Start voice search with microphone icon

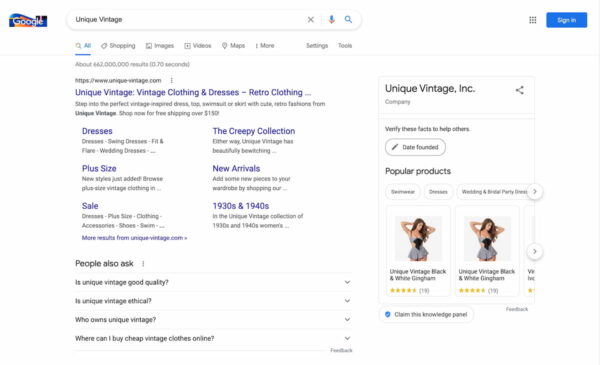[x=331, y=20]
